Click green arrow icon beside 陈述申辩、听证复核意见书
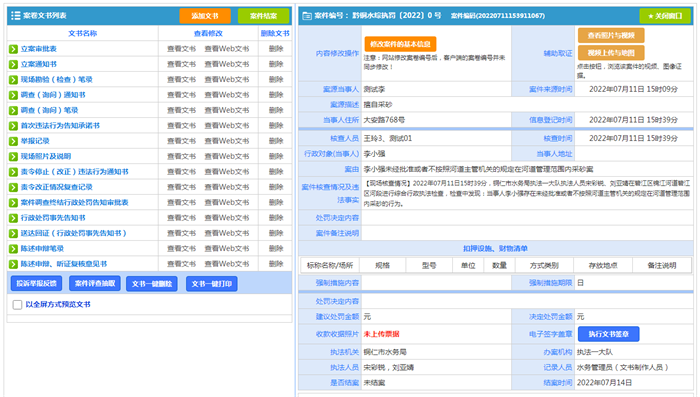700x397 pixels. (13, 264)
